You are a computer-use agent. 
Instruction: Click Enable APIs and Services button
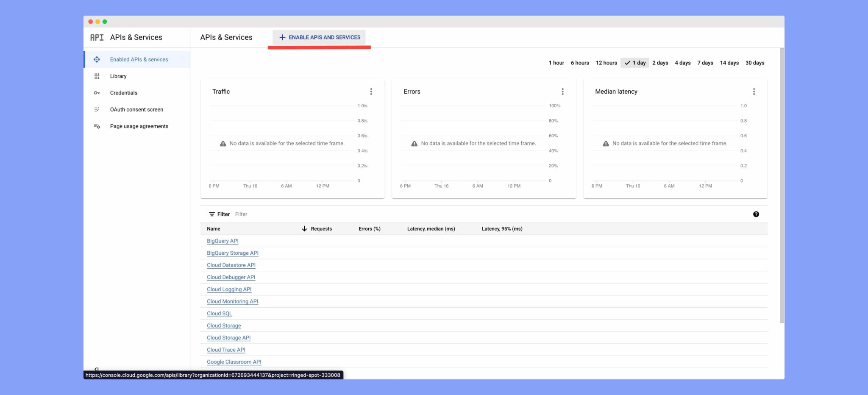(x=319, y=38)
